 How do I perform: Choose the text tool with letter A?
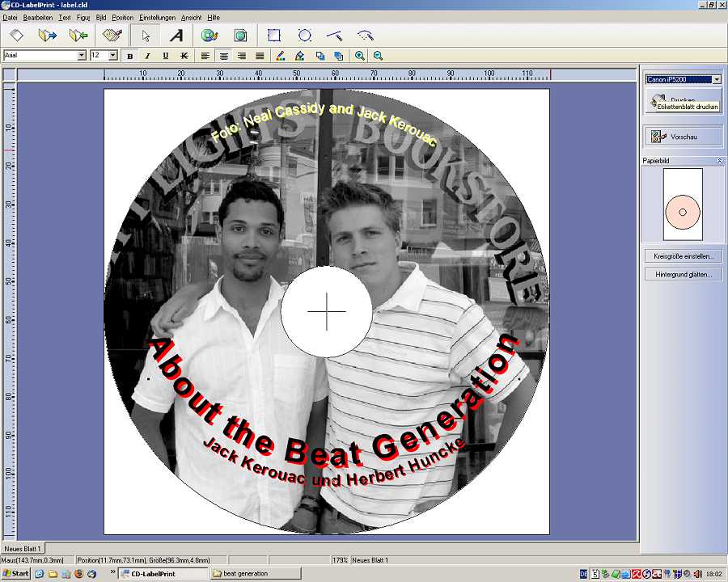176,36
